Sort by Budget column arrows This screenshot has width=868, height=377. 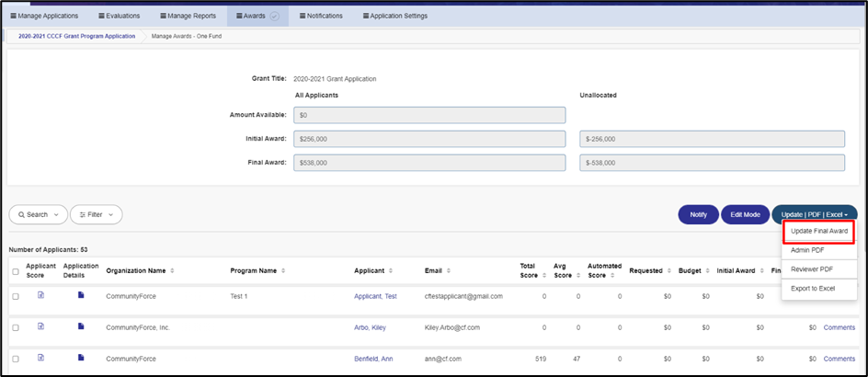[707, 271]
